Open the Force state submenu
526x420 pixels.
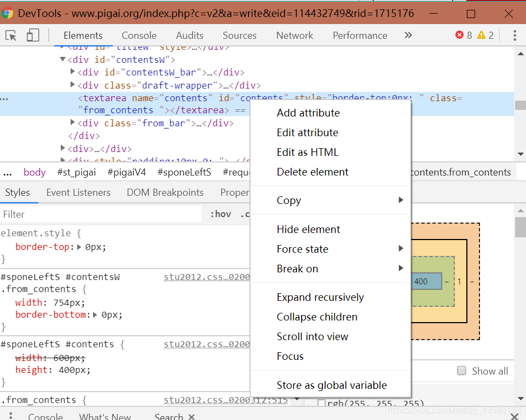[331, 249]
